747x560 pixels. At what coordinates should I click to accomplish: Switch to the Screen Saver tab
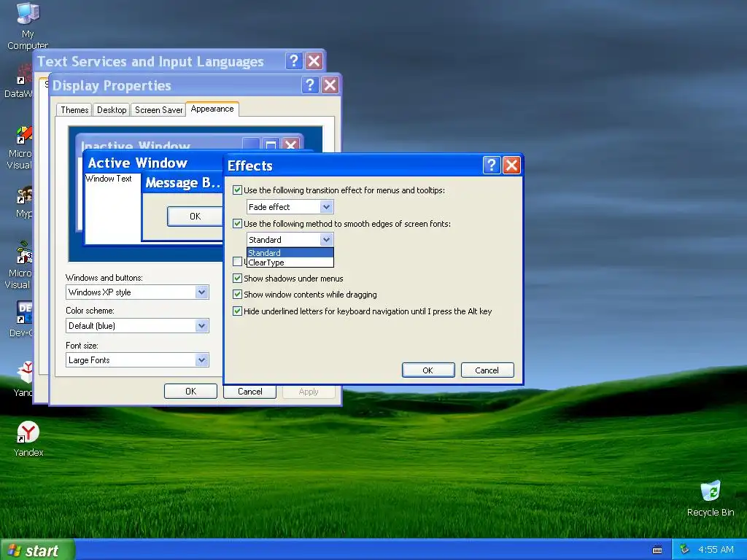click(x=158, y=110)
